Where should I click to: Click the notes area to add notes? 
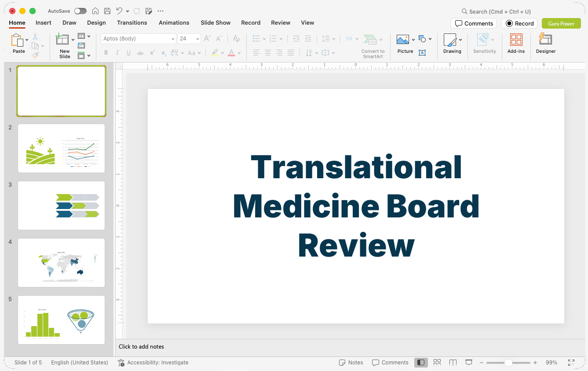pos(350,347)
